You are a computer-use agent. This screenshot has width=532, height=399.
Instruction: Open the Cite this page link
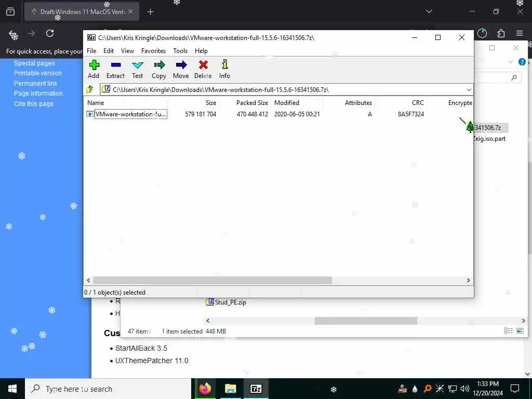(34, 104)
